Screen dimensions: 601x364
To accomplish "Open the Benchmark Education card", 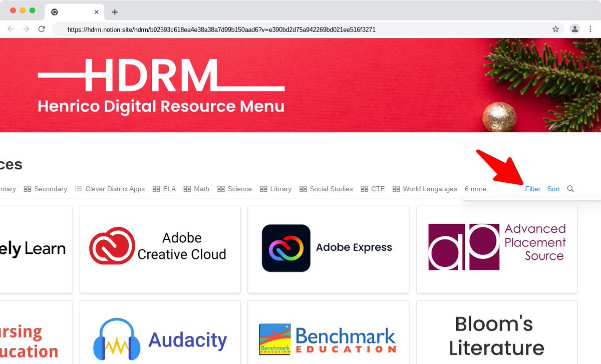I will (x=329, y=332).
